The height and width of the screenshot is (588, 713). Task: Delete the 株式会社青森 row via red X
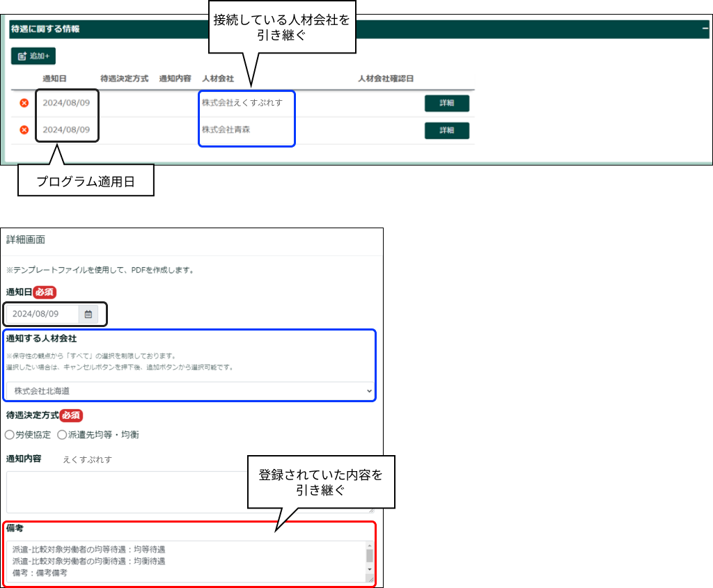[24, 130]
